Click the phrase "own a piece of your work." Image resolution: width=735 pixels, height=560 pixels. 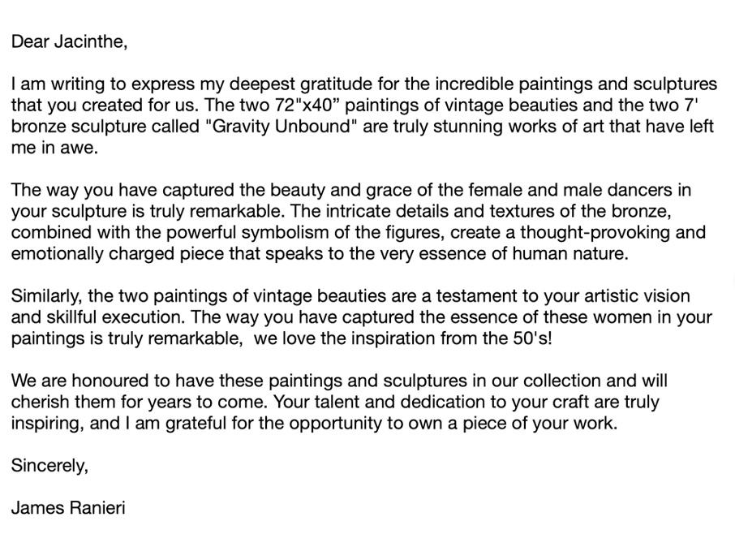tap(524, 423)
